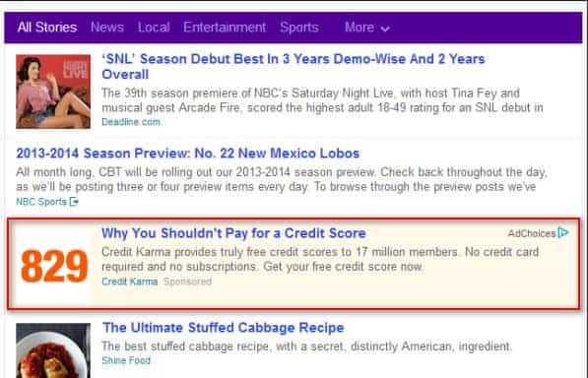Switch to the Entertainment tab

pyautogui.click(x=225, y=28)
